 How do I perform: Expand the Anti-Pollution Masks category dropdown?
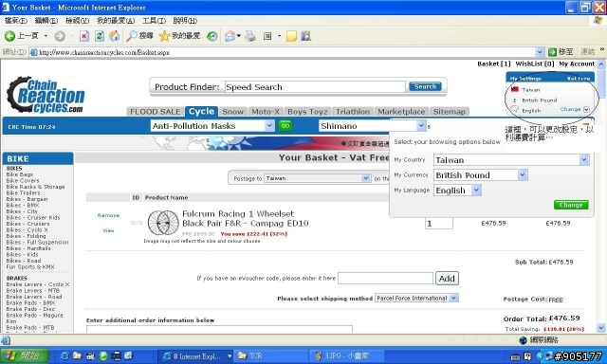click(269, 126)
